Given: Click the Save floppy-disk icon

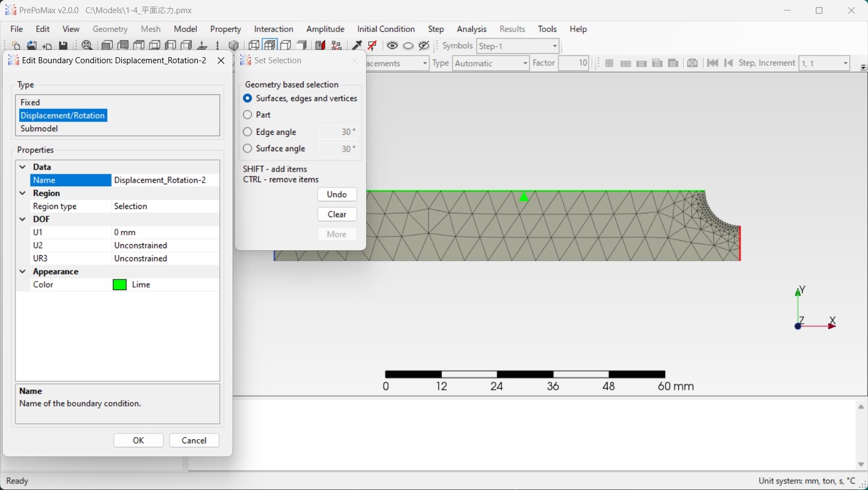Looking at the screenshot, I should [x=63, y=46].
